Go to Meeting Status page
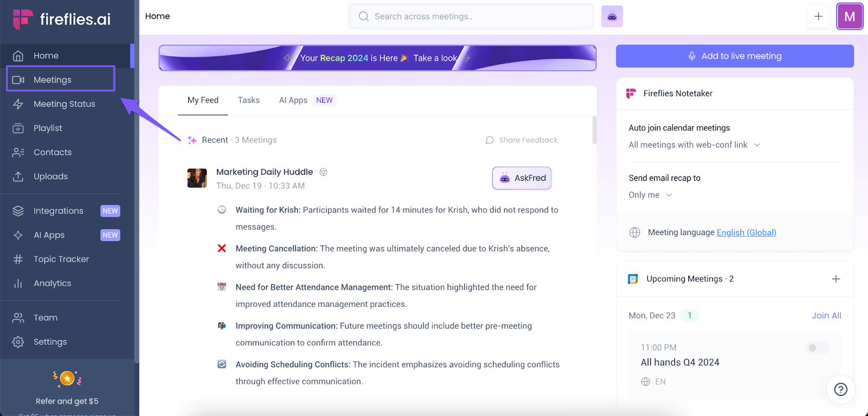 click(x=64, y=104)
